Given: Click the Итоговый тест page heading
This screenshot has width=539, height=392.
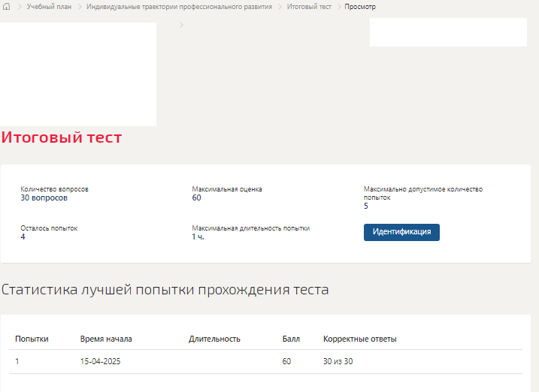Looking at the screenshot, I should point(62,137).
